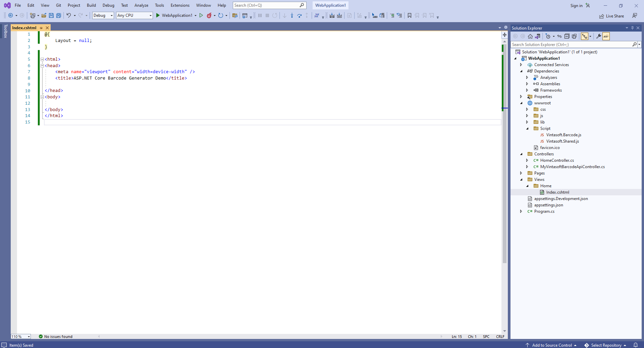644x348 pixels.
Task: Expand the Pages folder in Solution Explorer
Action: [521, 173]
